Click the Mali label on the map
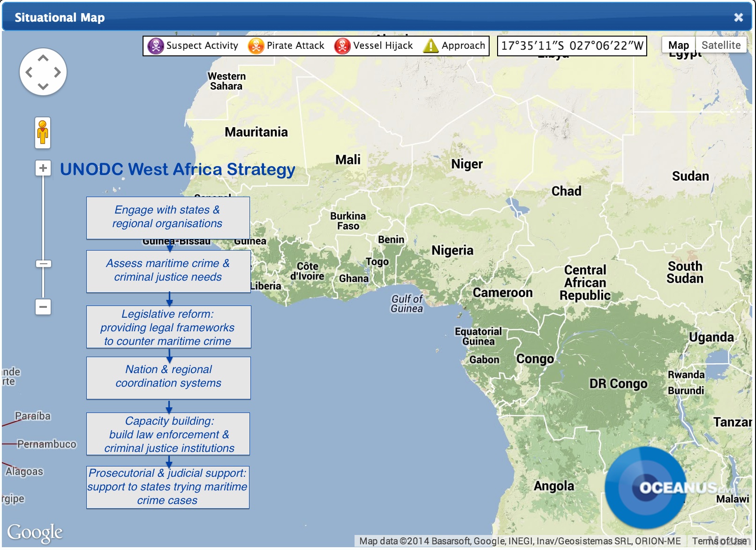Screen dimensions: 756x550 point(348,160)
